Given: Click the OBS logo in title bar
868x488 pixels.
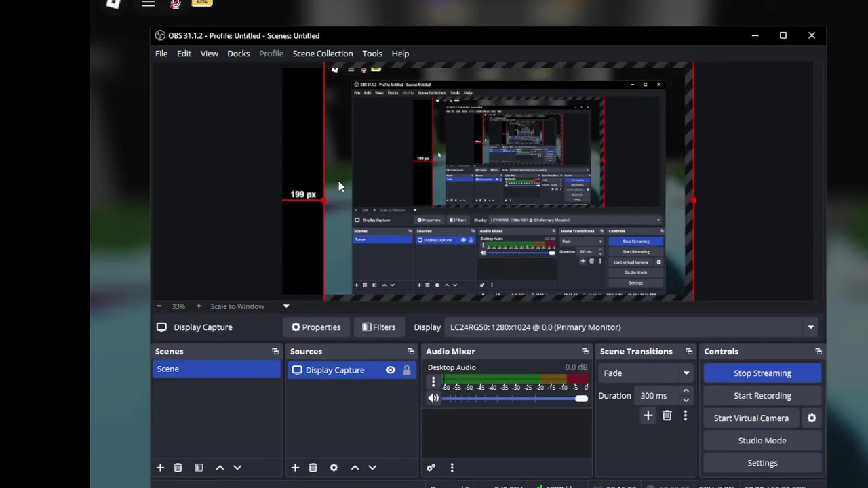Looking at the screenshot, I should coord(159,35).
